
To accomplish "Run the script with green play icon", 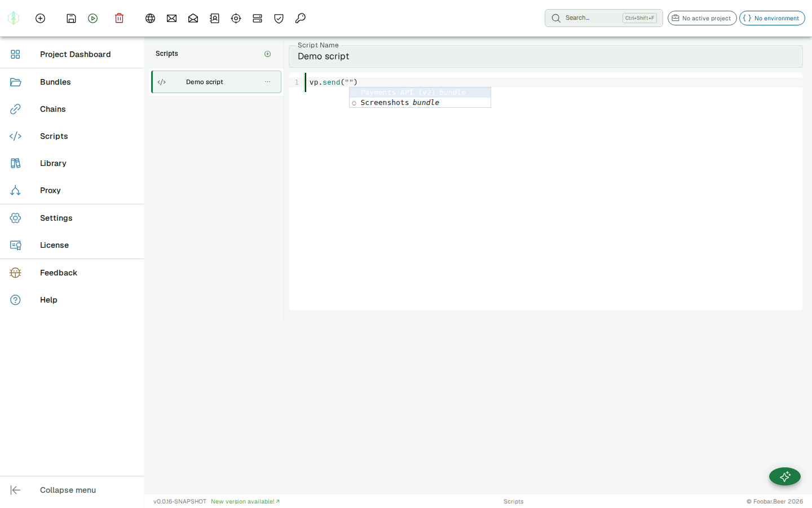I will tap(93, 18).
